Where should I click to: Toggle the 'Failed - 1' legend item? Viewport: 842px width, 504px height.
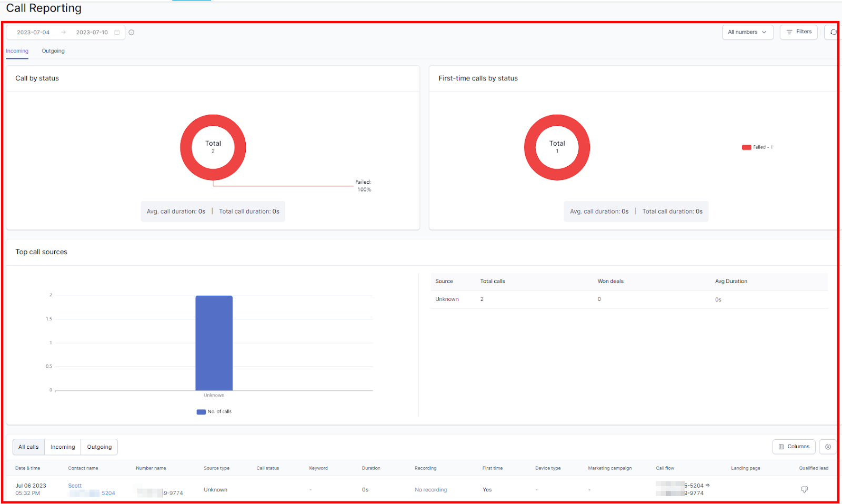point(757,147)
